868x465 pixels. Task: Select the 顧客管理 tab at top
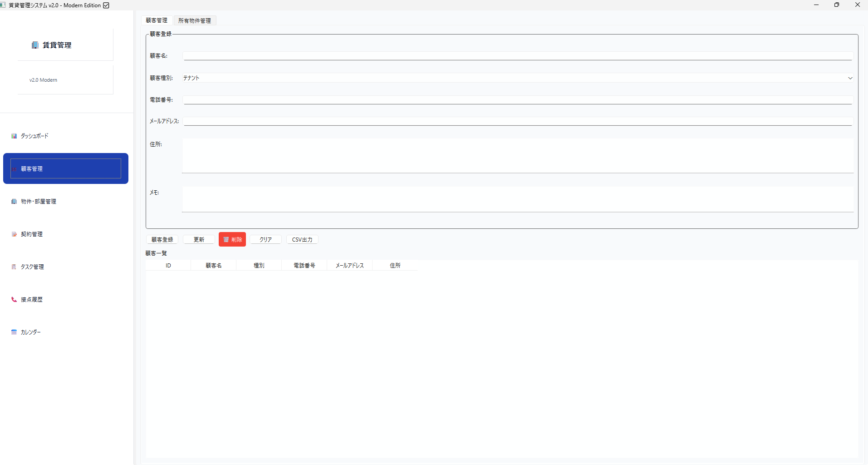(157, 20)
